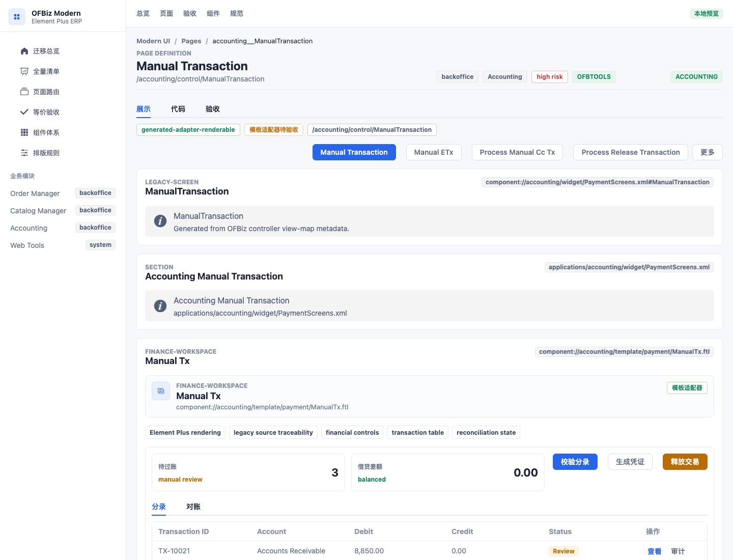Click the Element Plus rendering chip
The image size is (733, 560).
tap(185, 433)
